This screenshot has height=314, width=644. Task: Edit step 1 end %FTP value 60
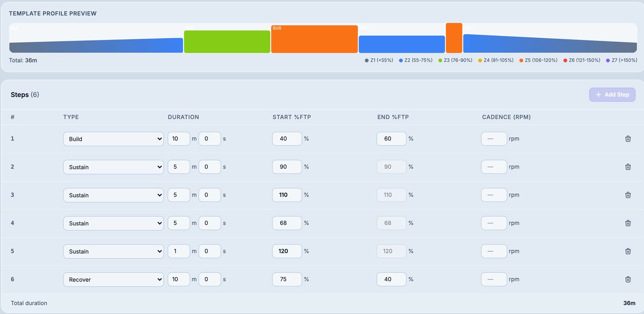click(391, 138)
